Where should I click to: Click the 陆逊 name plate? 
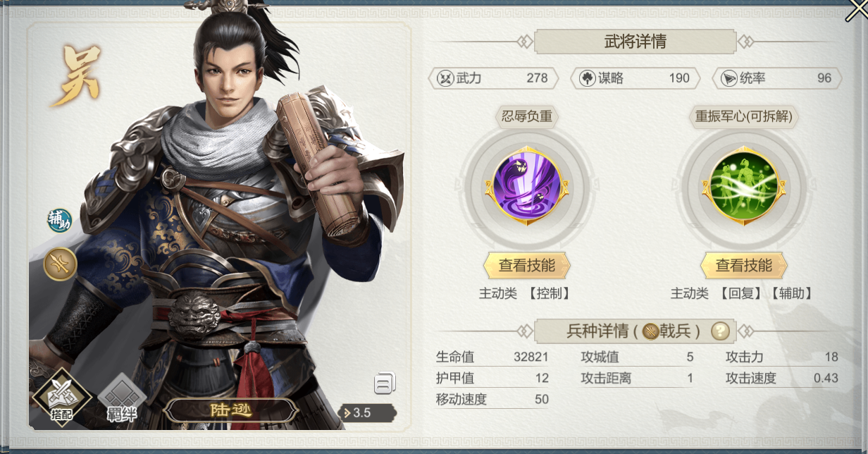coord(230,410)
